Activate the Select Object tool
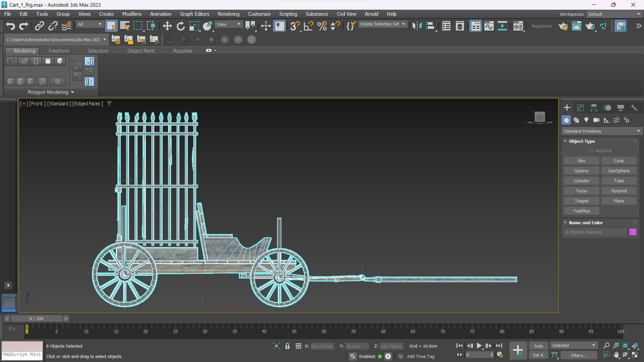Image resolution: width=644 pixels, height=362 pixels. tap(111, 26)
